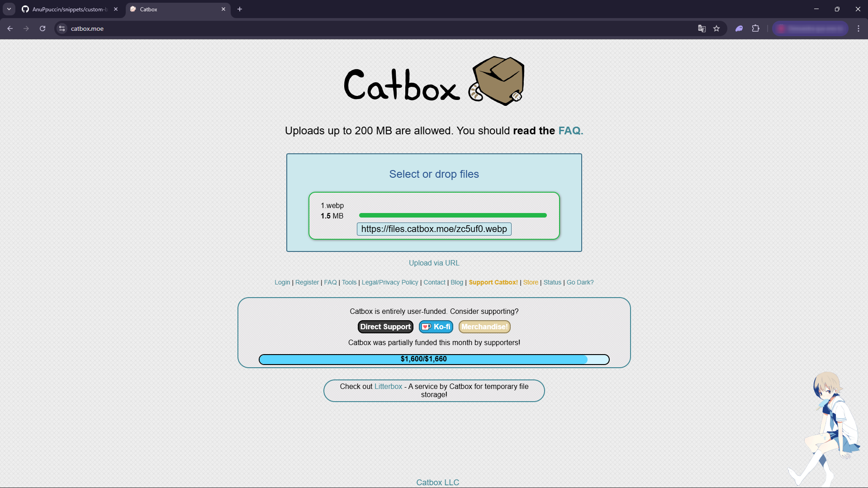Click the browser back arrow

tap(10, 28)
